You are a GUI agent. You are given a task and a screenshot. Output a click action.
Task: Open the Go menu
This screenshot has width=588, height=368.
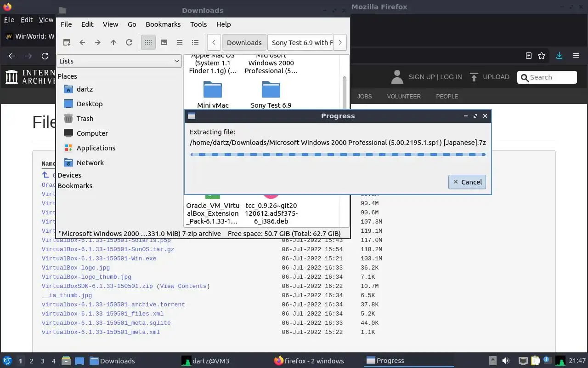132,24
